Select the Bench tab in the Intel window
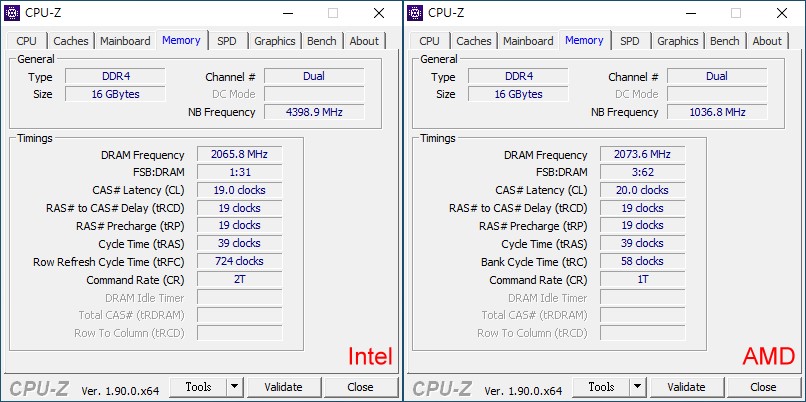Image resolution: width=806 pixels, height=402 pixels. (x=321, y=41)
